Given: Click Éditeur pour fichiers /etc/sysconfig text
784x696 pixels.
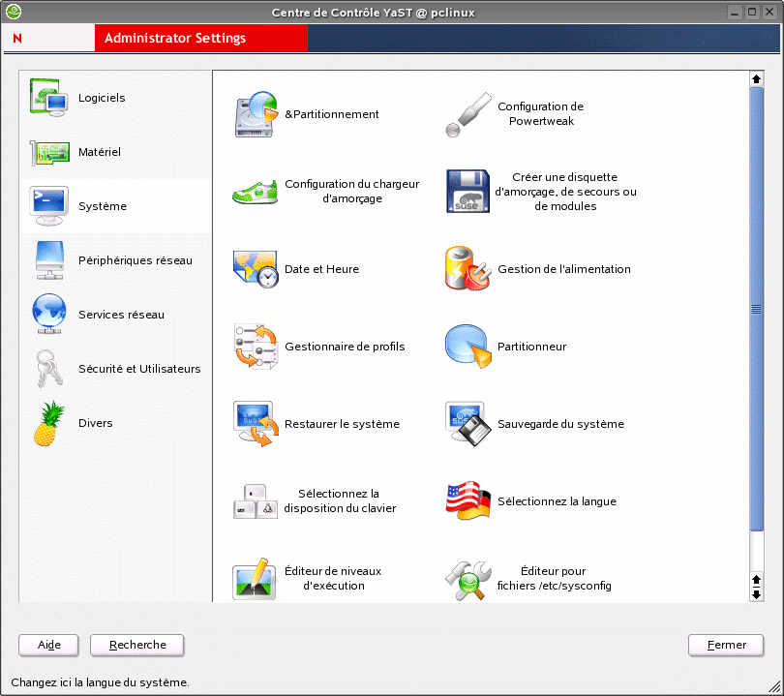Looking at the screenshot, I should 554,578.
